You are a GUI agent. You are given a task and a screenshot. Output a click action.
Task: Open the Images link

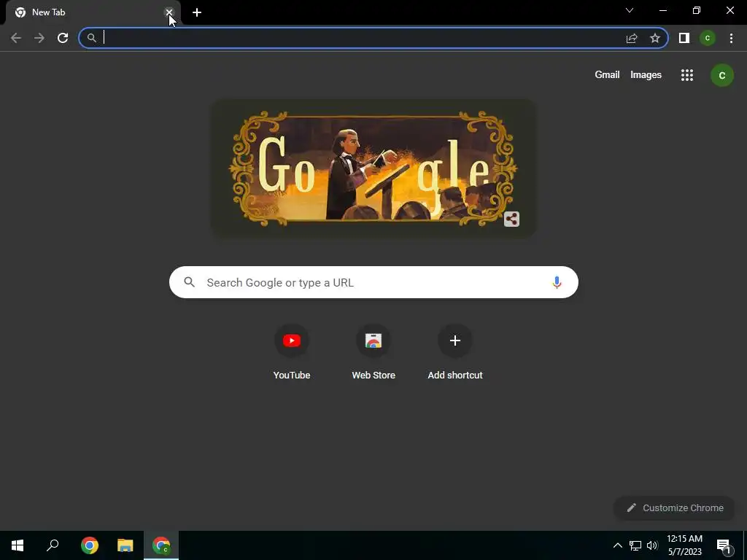coord(646,75)
